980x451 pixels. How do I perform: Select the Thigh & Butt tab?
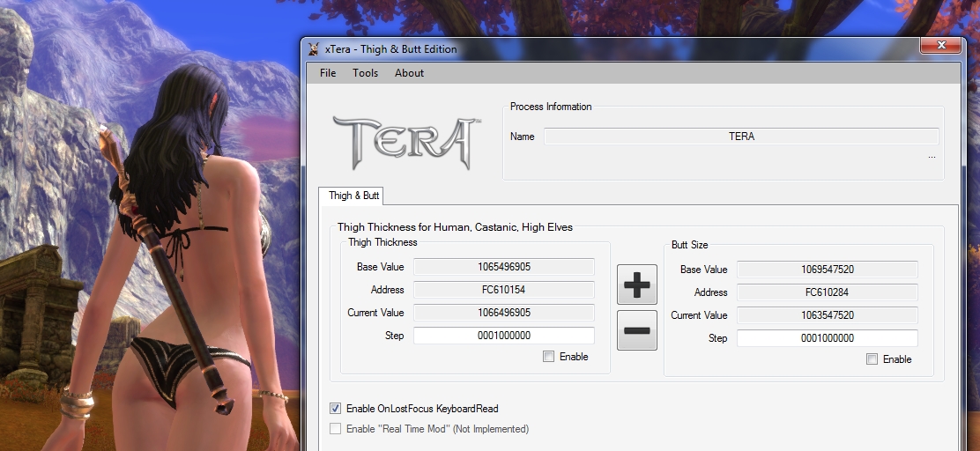coord(351,196)
